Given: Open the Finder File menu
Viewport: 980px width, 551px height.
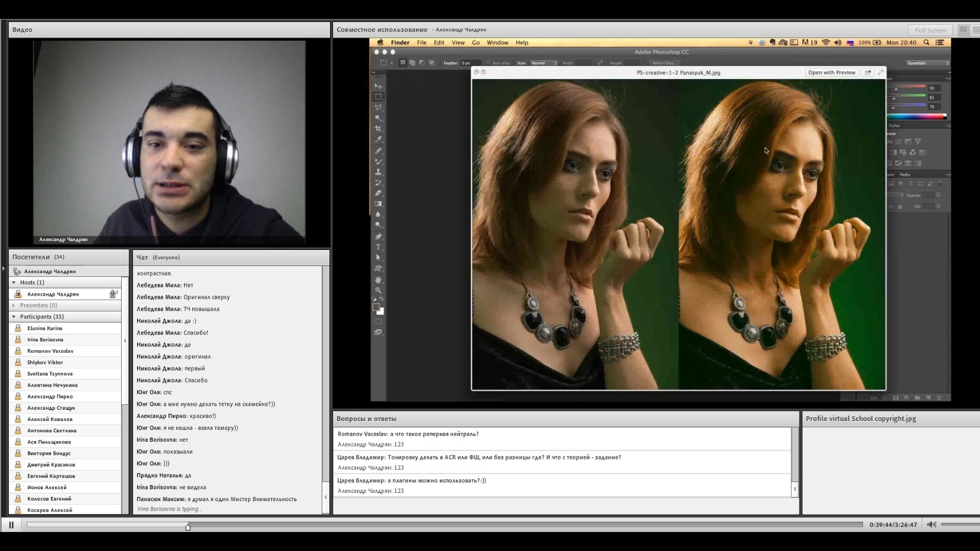Looking at the screenshot, I should pos(421,43).
